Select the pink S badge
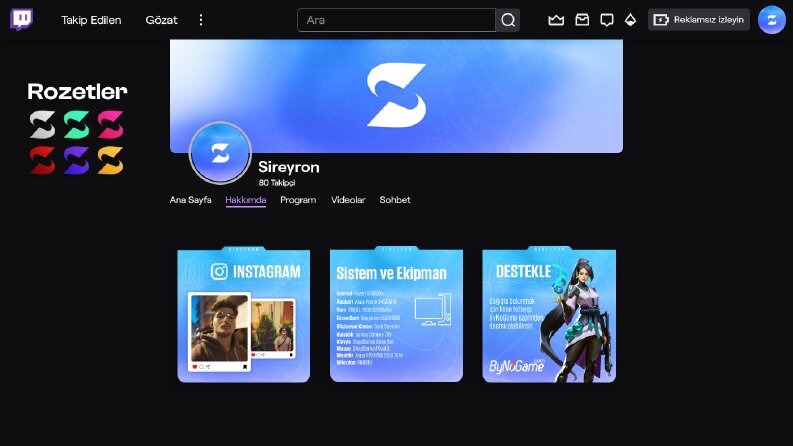The width and height of the screenshot is (793, 446). 110,124
